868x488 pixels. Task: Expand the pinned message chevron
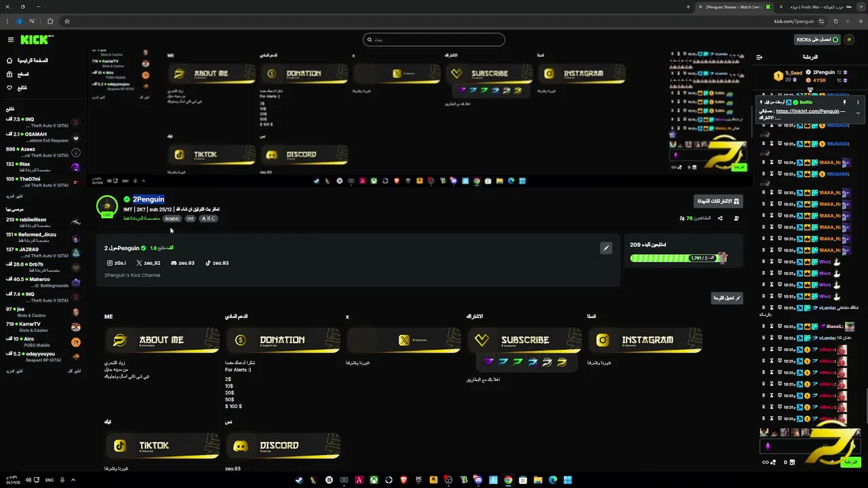858,113
